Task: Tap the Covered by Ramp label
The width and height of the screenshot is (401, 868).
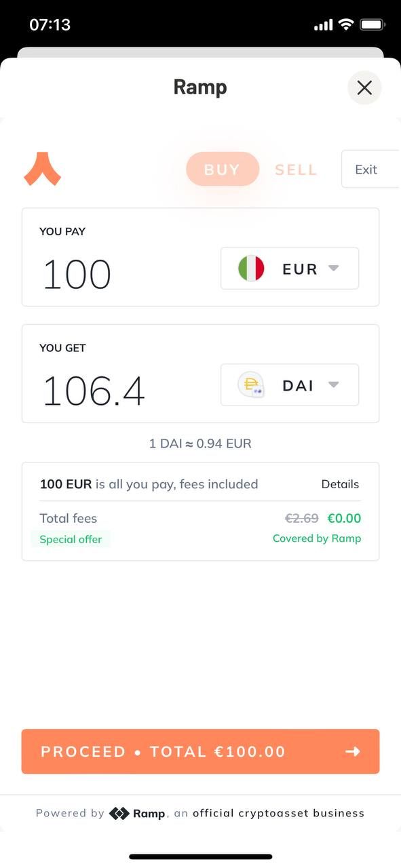Action: pos(317,538)
